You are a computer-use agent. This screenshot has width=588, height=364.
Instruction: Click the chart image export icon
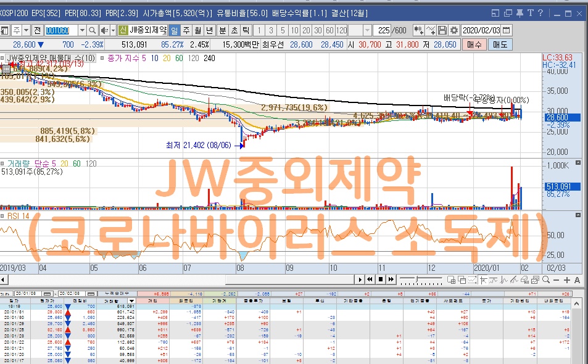point(535,279)
